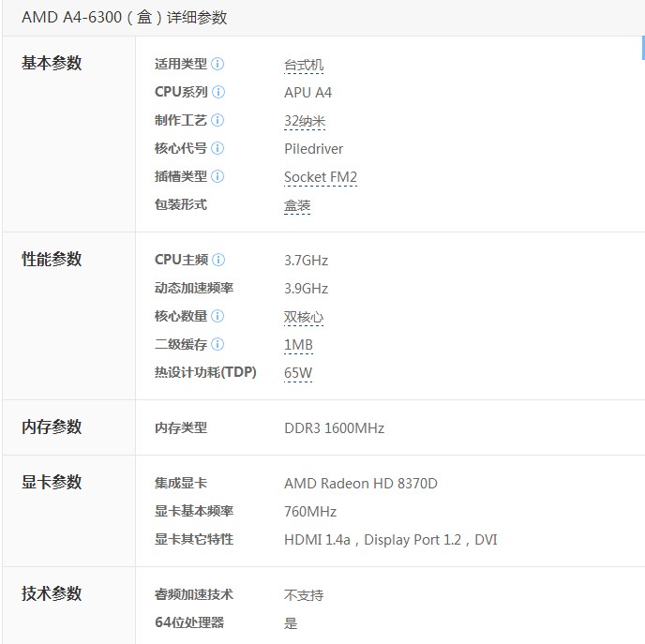Viewport: 645px width, 644px height.
Task: Click the 插槽类型 label
Action: (x=181, y=176)
